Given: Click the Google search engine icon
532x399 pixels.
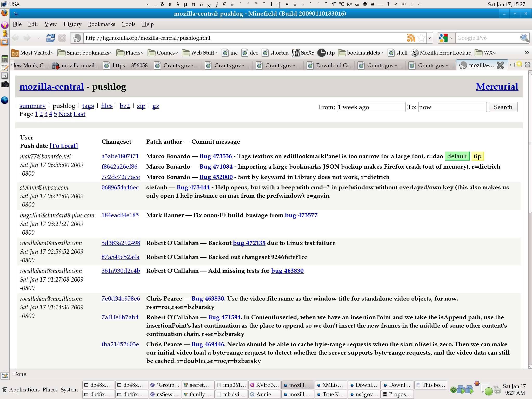Looking at the screenshot, I should [x=443, y=38].
